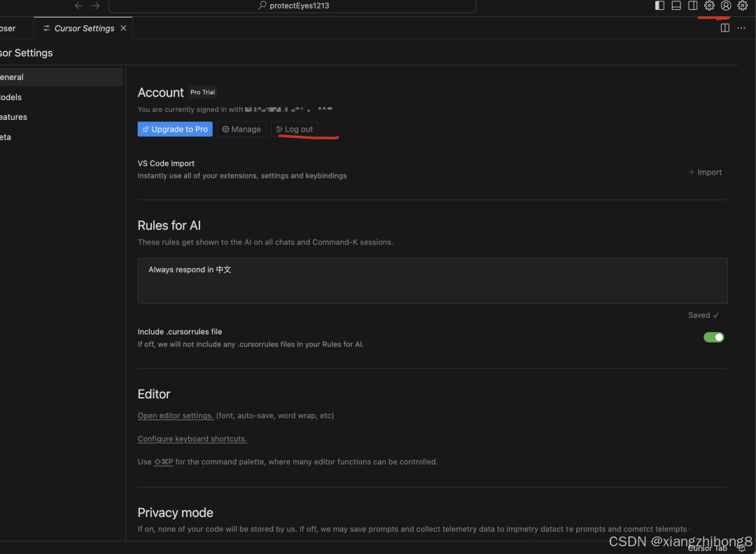Toggle the bottom panel layout icon
The image size is (756, 554).
tap(676, 6)
